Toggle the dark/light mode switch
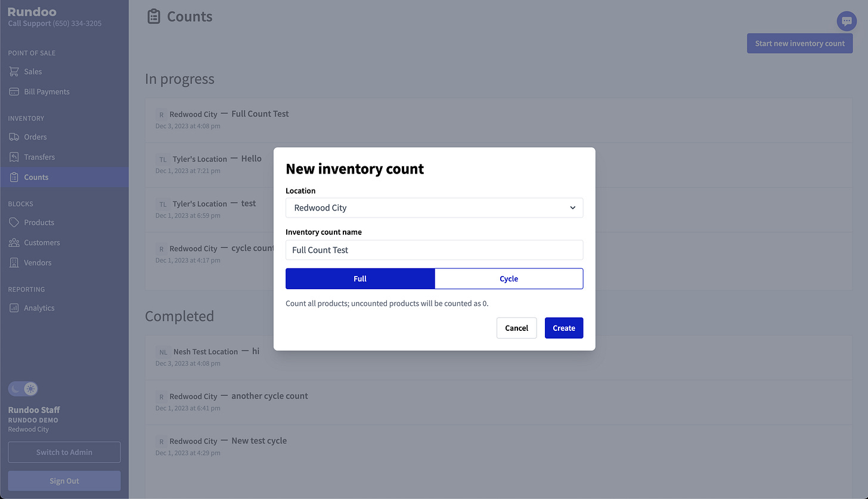Viewport: 868px width, 499px height. [x=23, y=389]
